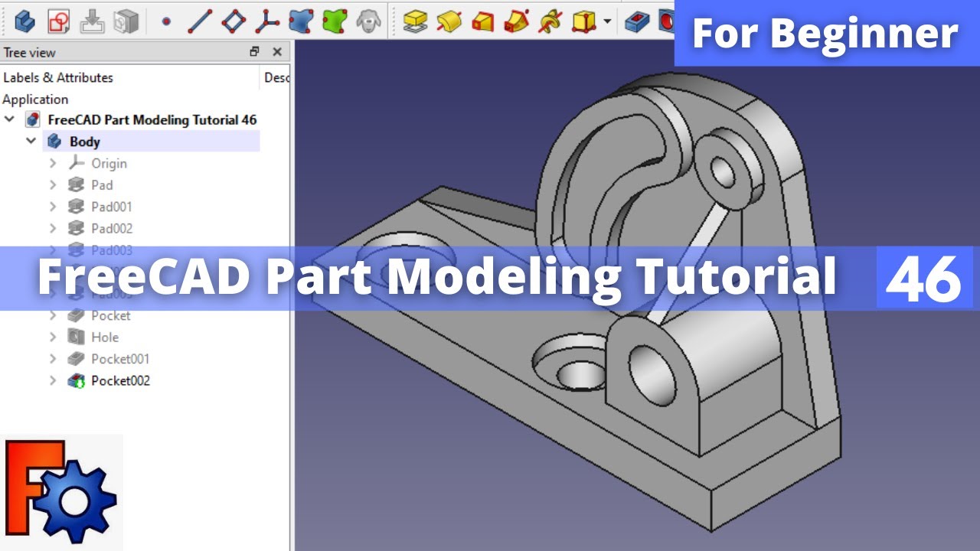Create a datum point with the dot icon
The image size is (980, 551).
[x=166, y=21]
